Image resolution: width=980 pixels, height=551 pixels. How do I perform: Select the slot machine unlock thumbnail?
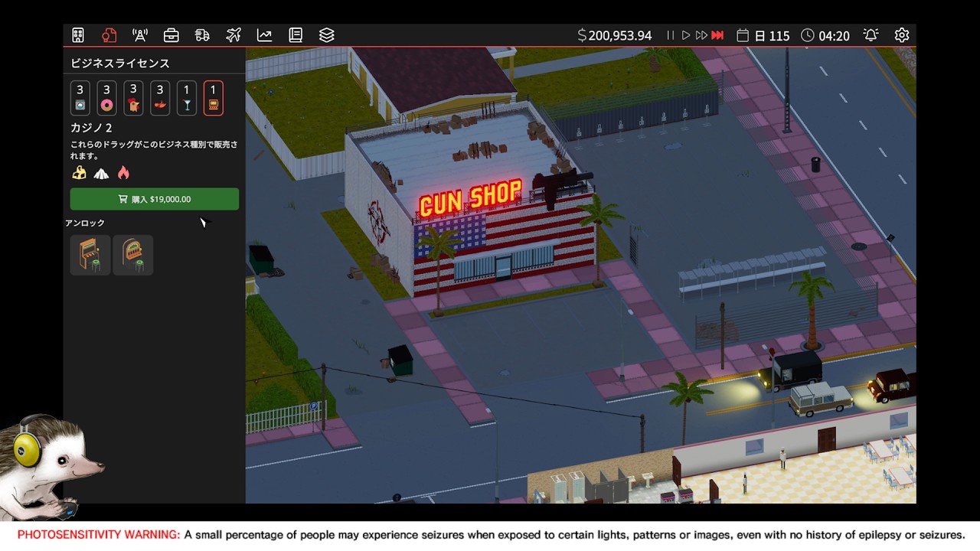pyautogui.click(x=133, y=255)
